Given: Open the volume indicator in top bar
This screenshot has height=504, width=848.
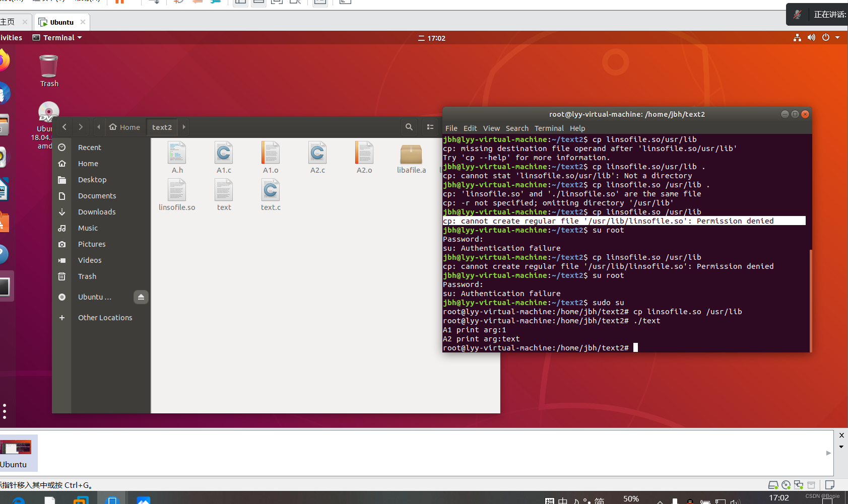Looking at the screenshot, I should click(811, 38).
